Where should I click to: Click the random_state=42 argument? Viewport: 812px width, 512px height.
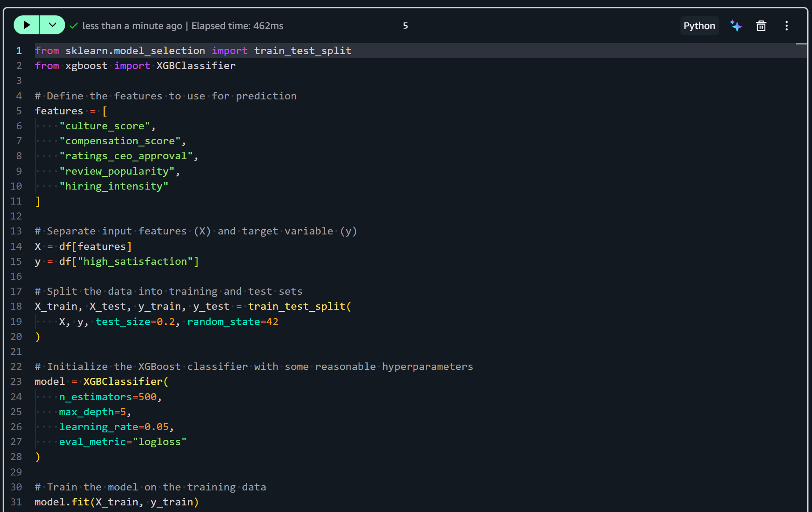pyautogui.click(x=233, y=322)
